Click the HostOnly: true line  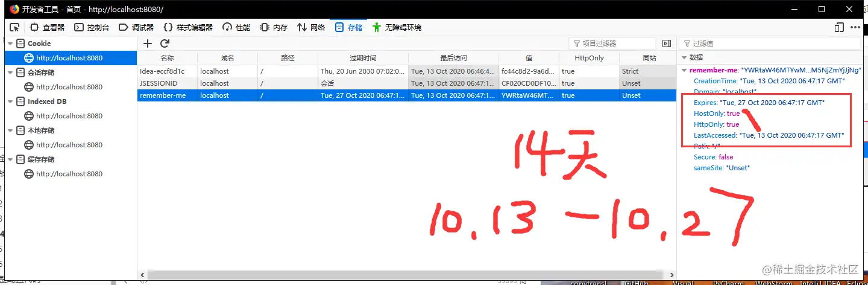(x=717, y=114)
